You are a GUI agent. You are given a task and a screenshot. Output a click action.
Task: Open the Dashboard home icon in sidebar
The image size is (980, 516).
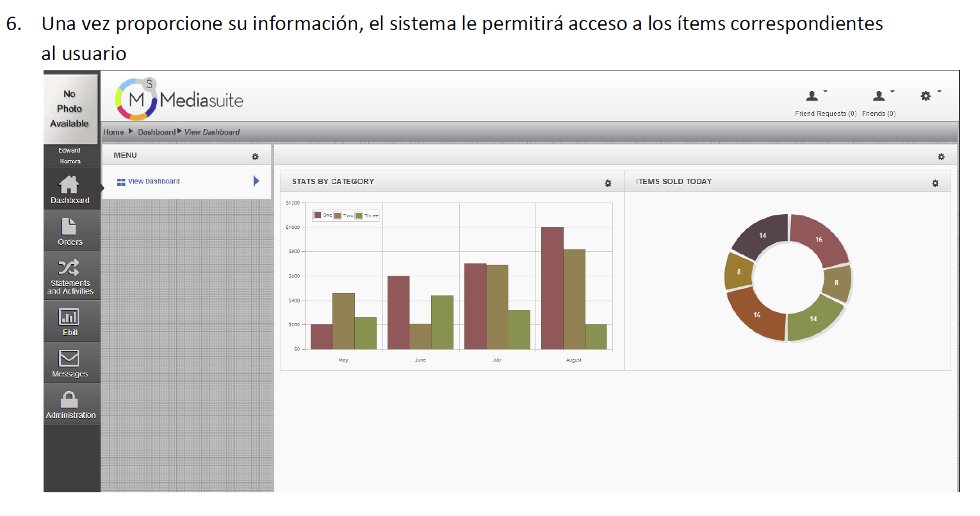point(69,185)
